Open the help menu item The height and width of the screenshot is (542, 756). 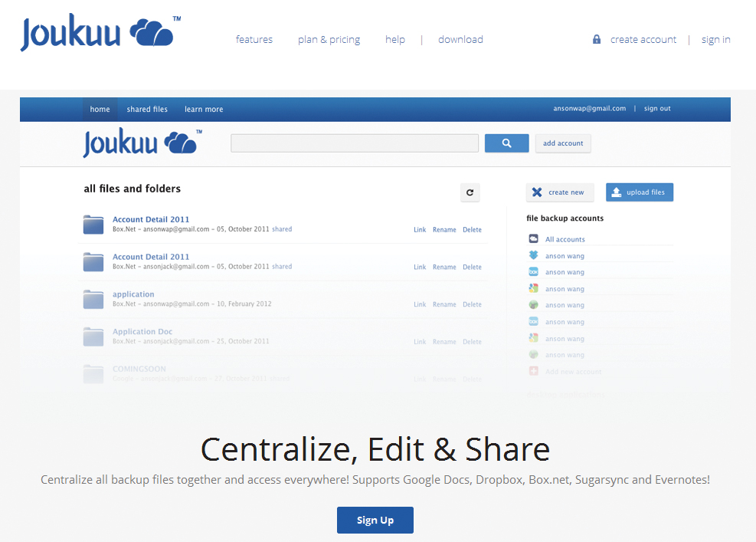coord(395,40)
